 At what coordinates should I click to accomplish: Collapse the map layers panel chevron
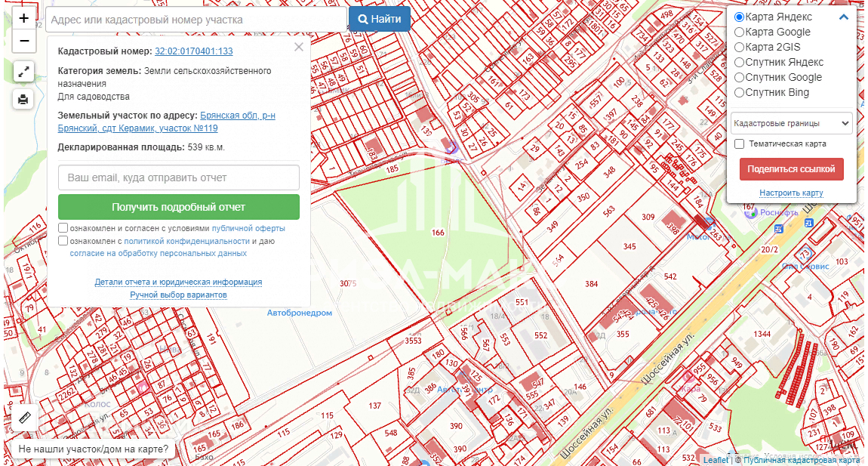tap(844, 17)
